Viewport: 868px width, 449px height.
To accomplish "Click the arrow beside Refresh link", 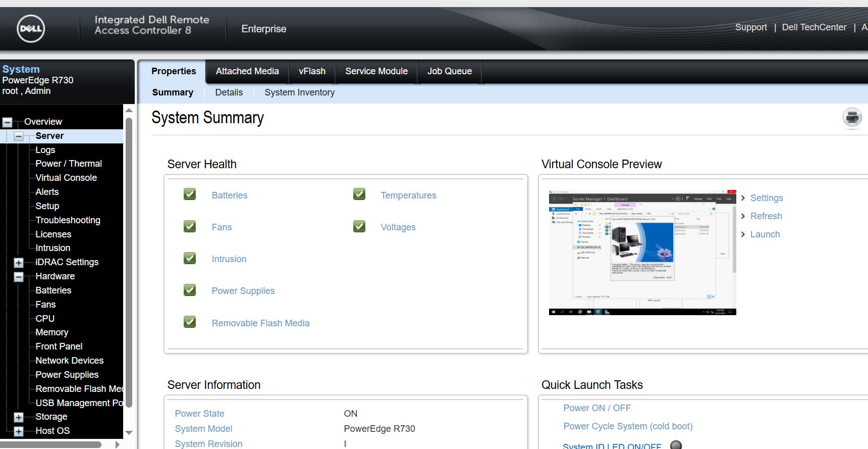I will coord(743,216).
